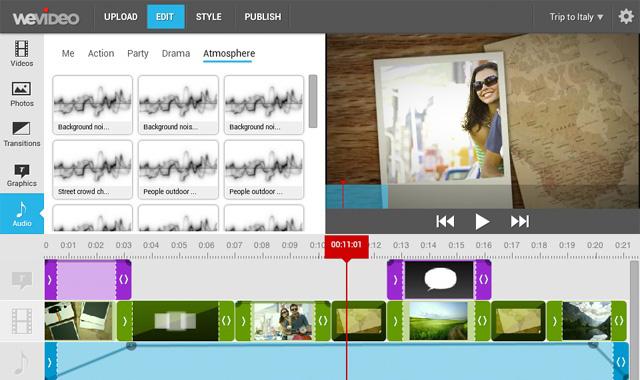Click left handle of first purple title clip
The height and width of the screenshot is (380, 640).
(x=51, y=280)
